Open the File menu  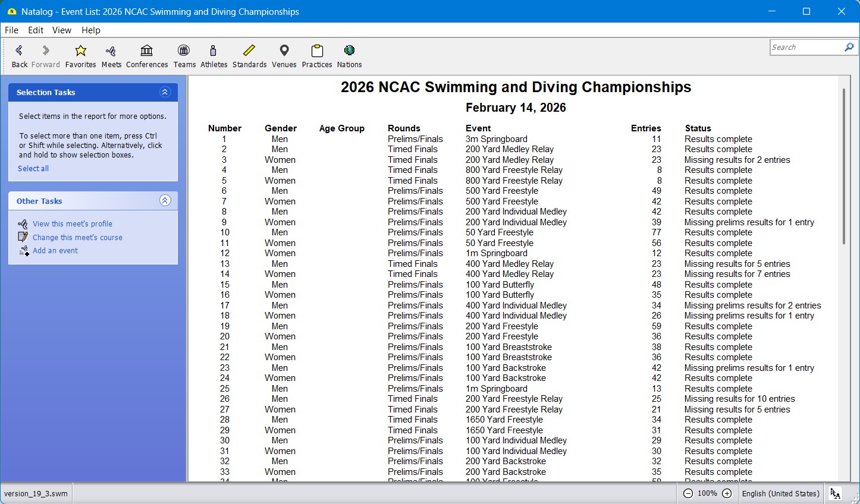point(11,30)
